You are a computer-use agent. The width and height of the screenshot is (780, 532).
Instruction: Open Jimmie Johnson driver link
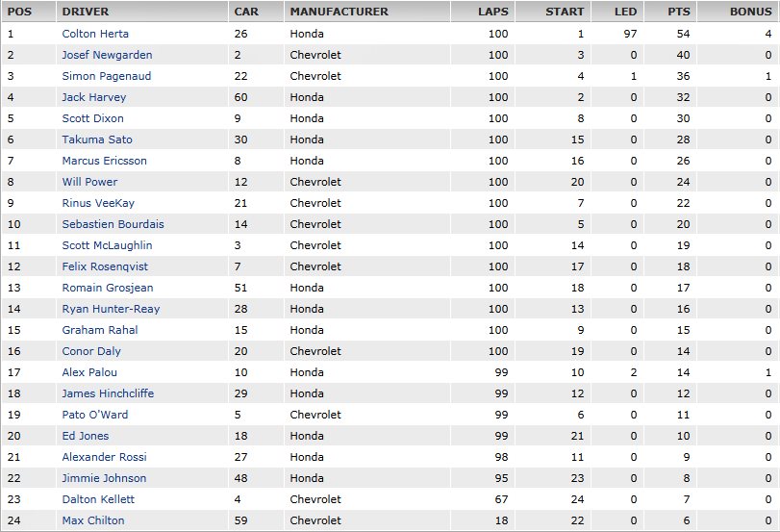(104, 478)
